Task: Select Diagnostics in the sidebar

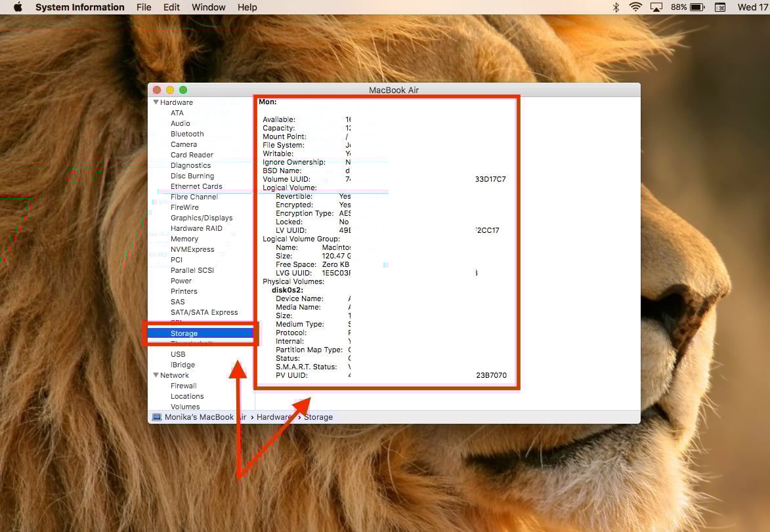Action: [x=190, y=165]
